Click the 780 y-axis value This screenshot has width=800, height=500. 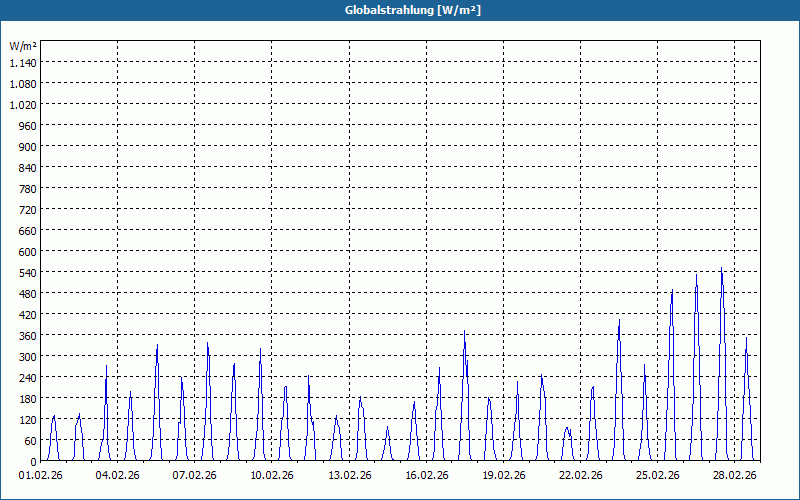tap(28, 189)
